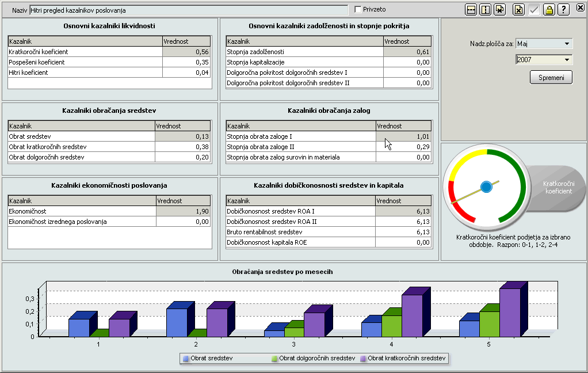The width and height of the screenshot is (588, 373).
Task: Toggle the Privzeto checkbox
Action: [358, 10]
